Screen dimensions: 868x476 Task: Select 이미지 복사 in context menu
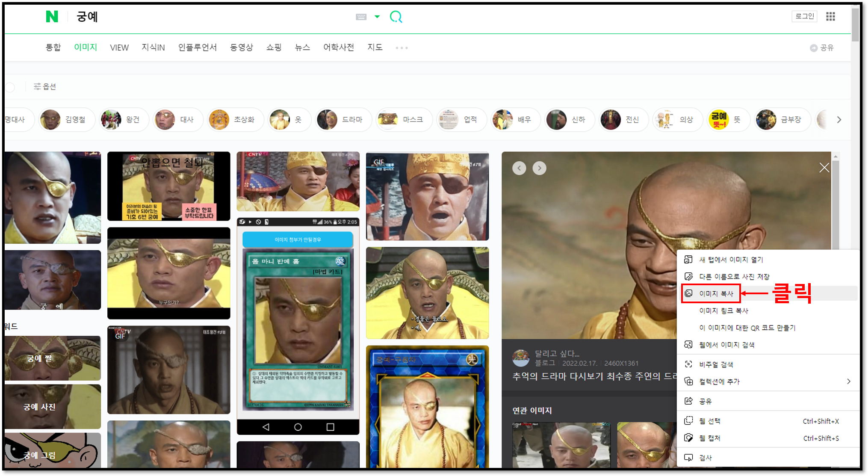716,293
